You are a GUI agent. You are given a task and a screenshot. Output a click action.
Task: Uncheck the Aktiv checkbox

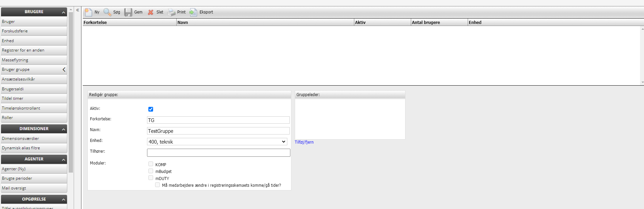pyautogui.click(x=151, y=109)
